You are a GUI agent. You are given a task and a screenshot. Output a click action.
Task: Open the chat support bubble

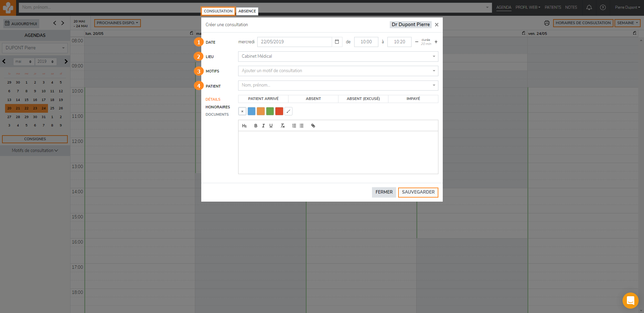tap(630, 301)
